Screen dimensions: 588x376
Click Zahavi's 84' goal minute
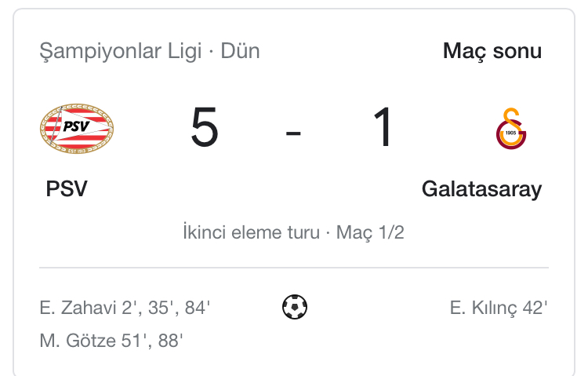(x=198, y=308)
